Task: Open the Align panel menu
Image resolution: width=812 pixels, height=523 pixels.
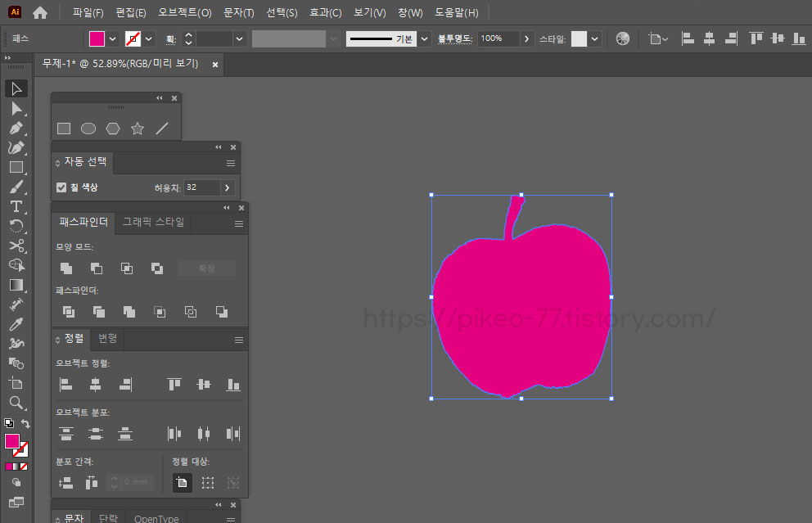Action: coord(239,340)
